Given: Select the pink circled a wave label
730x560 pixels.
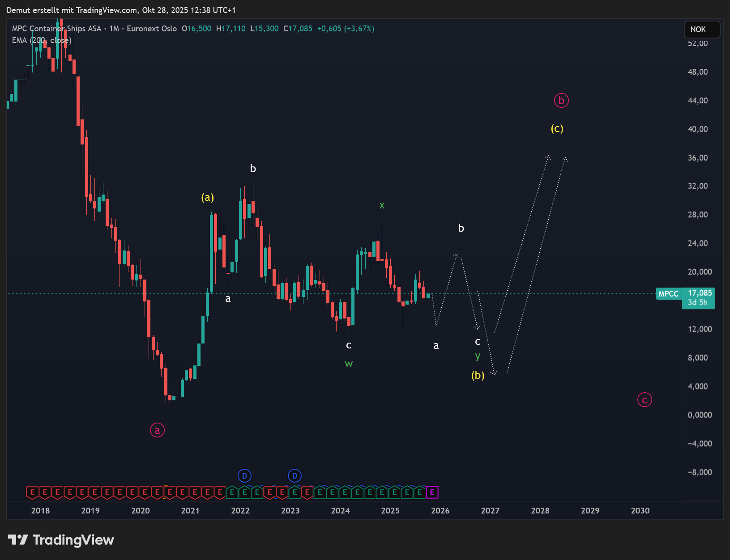Looking at the screenshot, I should click(x=157, y=430).
